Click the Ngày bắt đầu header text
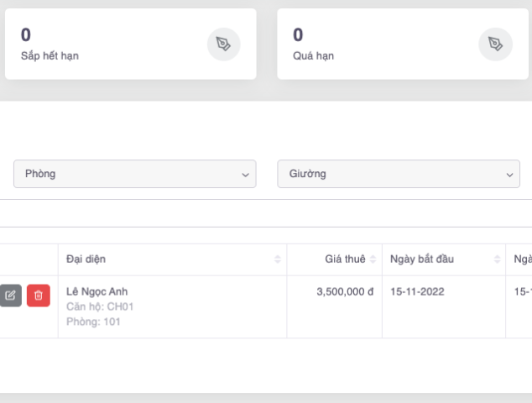 [x=422, y=259]
